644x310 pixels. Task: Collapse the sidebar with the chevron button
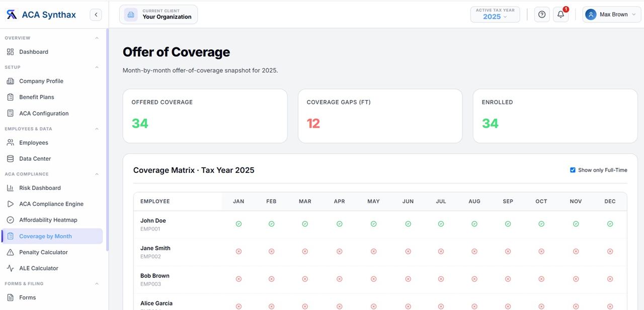coord(96,15)
